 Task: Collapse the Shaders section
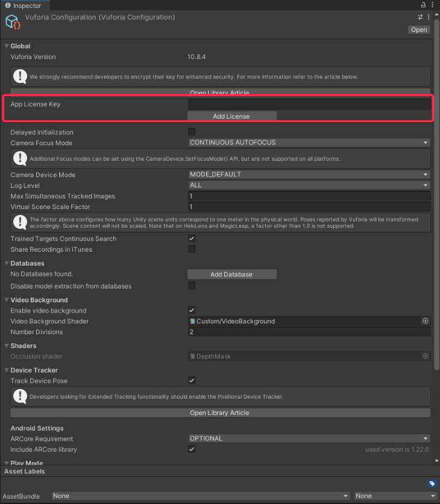7,346
